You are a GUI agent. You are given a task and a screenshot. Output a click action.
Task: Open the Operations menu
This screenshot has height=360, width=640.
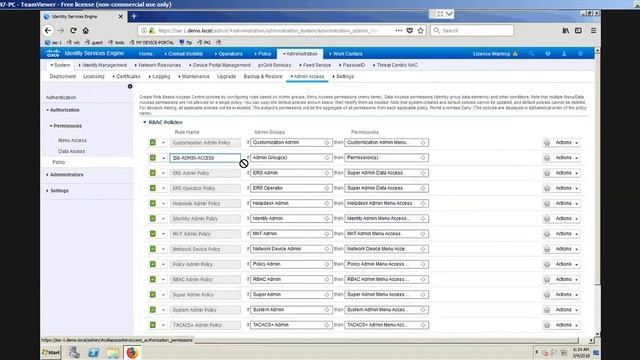pos(229,54)
